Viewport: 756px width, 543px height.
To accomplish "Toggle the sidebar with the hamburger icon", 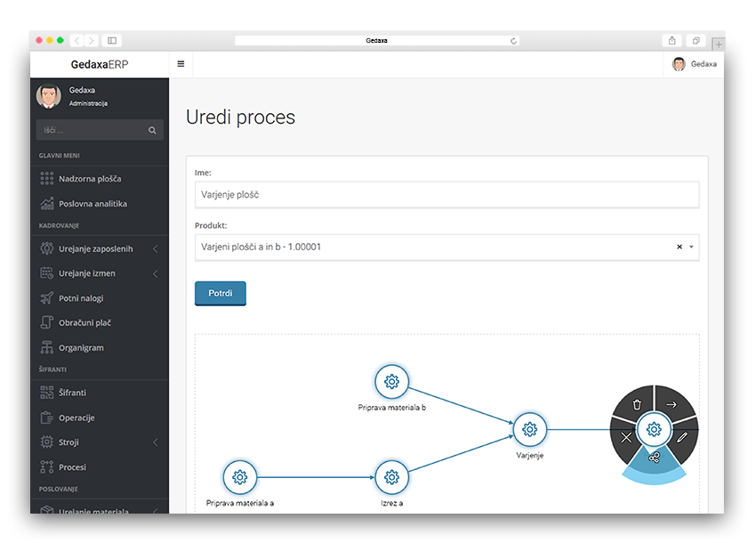I will point(181,64).
